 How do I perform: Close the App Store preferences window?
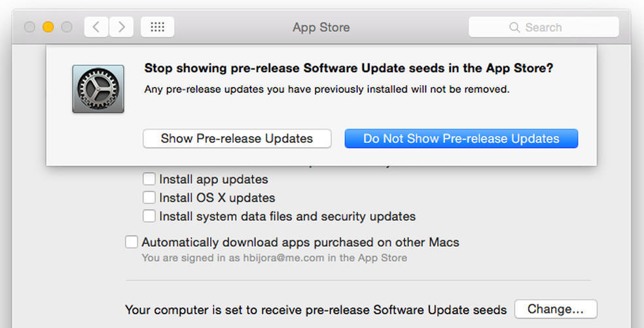[29, 27]
